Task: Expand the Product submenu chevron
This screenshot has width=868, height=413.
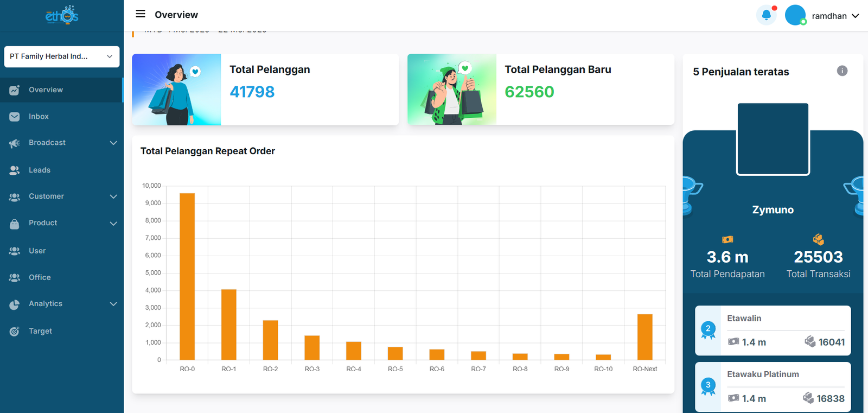Action: 113,223
